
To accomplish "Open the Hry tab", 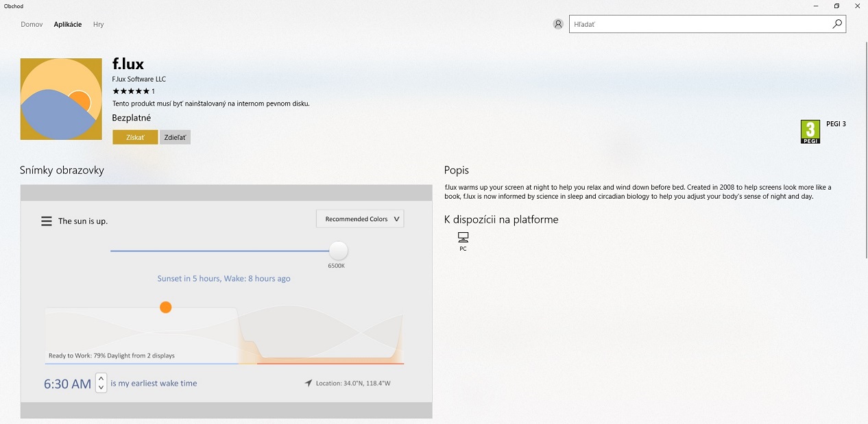I will pyautogui.click(x=99, y=24).
